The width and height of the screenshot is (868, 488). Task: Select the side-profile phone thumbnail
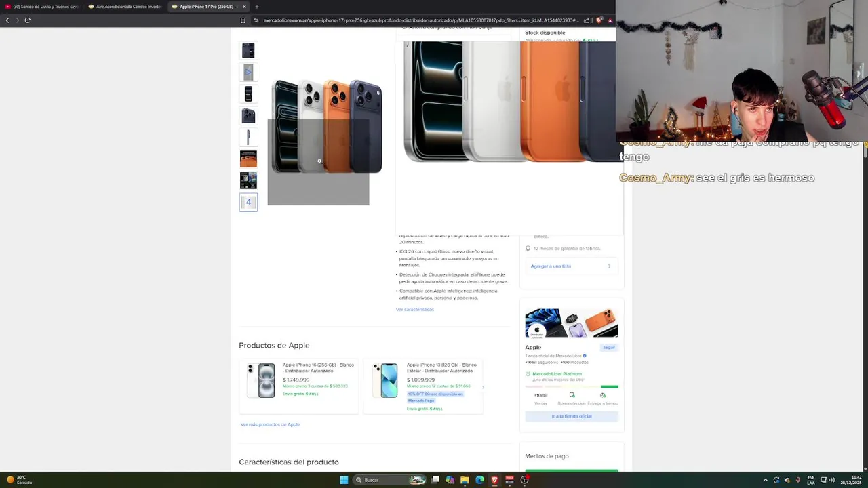coord(248,137)
